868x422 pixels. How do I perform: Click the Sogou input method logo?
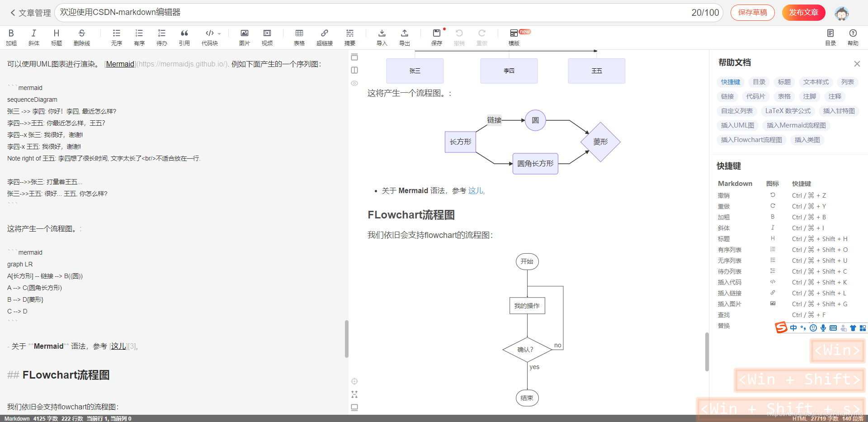(781, 327)
